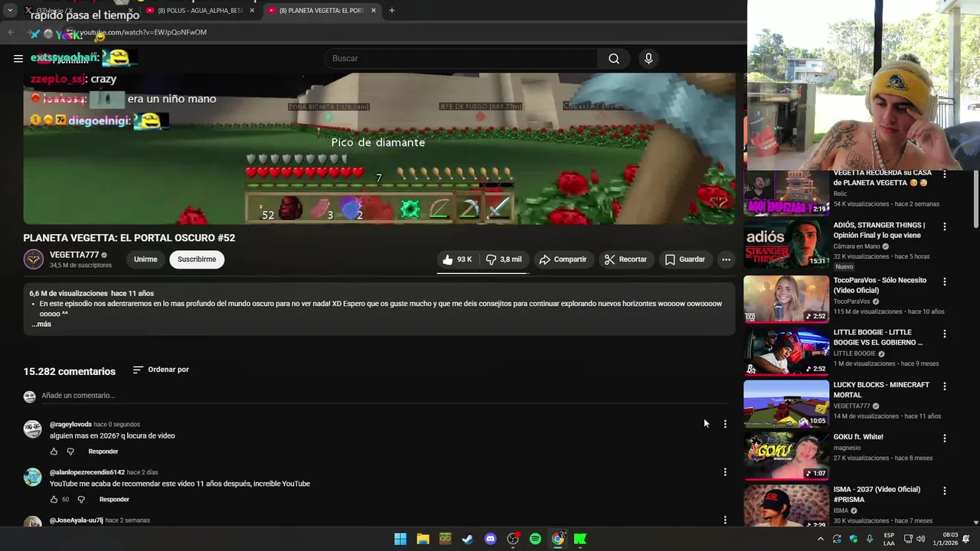Open options for GOKU ft. White! video
This screenshot has width=980, height=551.
pyautogui.click(x=945, y=439)
